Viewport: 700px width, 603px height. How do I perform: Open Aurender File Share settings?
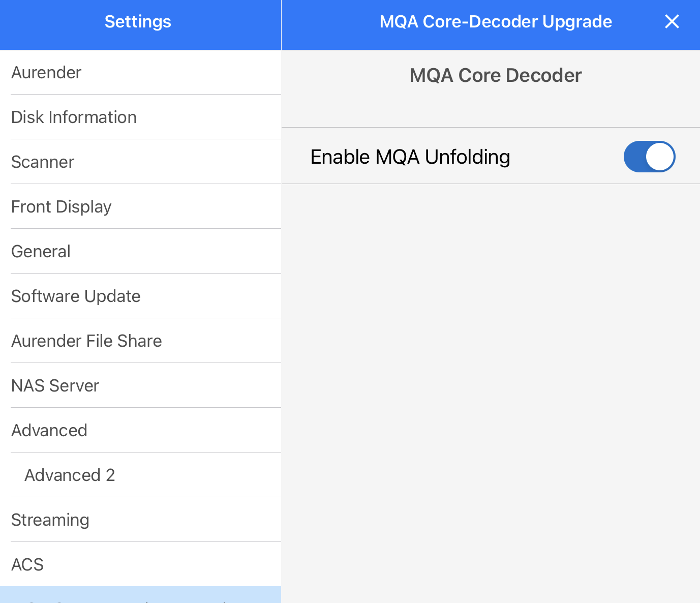pos(140,341)
